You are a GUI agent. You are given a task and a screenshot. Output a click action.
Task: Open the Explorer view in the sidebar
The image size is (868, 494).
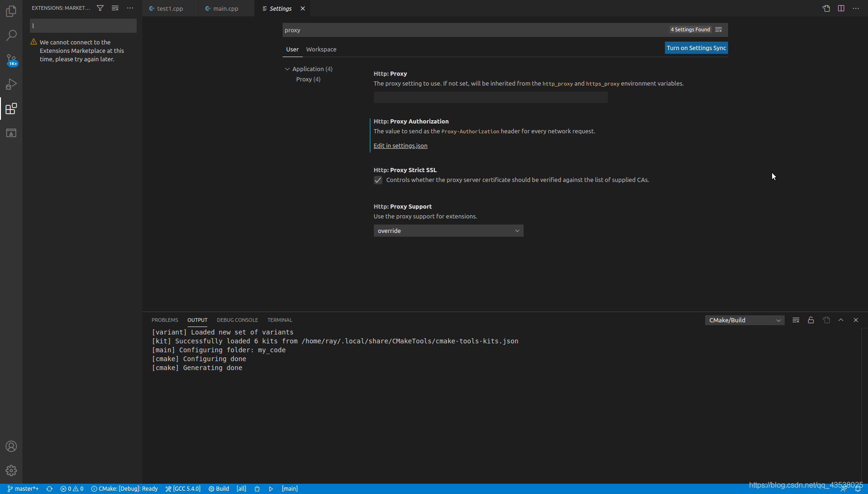pyautogui.click(x=11, y=11)
